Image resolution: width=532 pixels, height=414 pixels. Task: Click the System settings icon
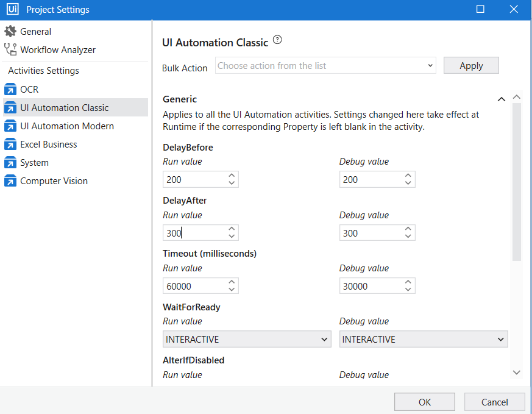(x=10, y=163)
